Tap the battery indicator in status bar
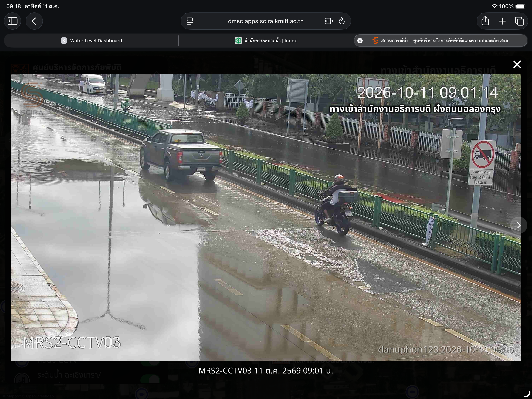This screenshot has width=532, height=399. click(x=521, y=6)
